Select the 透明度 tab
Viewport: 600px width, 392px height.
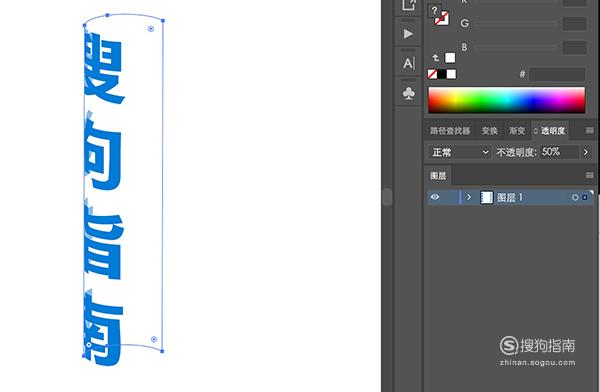coord(550,131)
